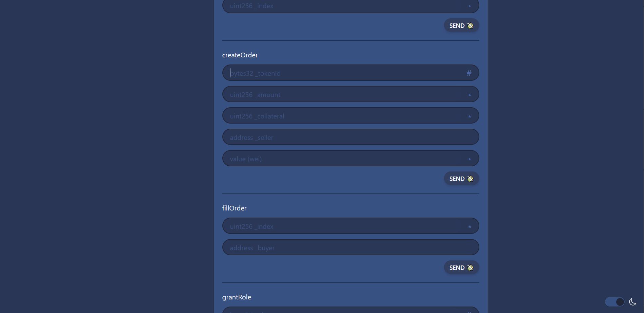Focus the value (wei) input
This screenshot has width=644, height=313.
click(x=350, y=158)
